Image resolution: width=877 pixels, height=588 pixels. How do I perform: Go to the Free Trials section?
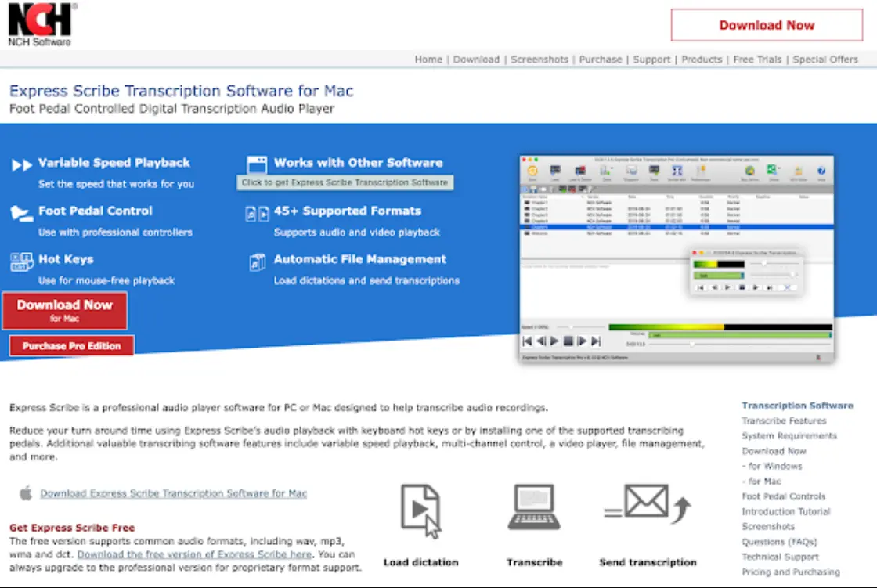point(756,59)
